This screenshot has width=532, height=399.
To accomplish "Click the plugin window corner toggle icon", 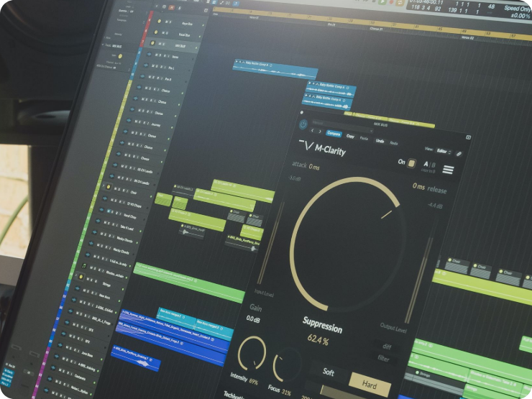I will tap(468, 137).
